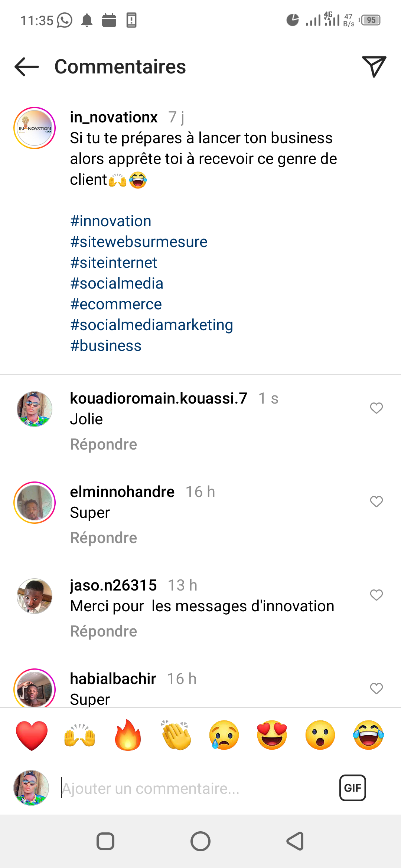Viewport: 401px width, 868px height.
Task: Open elminnohandre's profile picture
Action: click(35, 503)
